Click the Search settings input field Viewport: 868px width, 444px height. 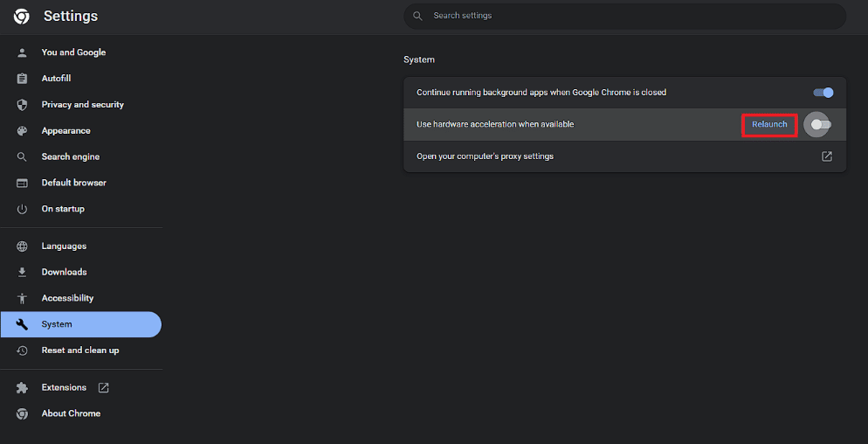624,16
